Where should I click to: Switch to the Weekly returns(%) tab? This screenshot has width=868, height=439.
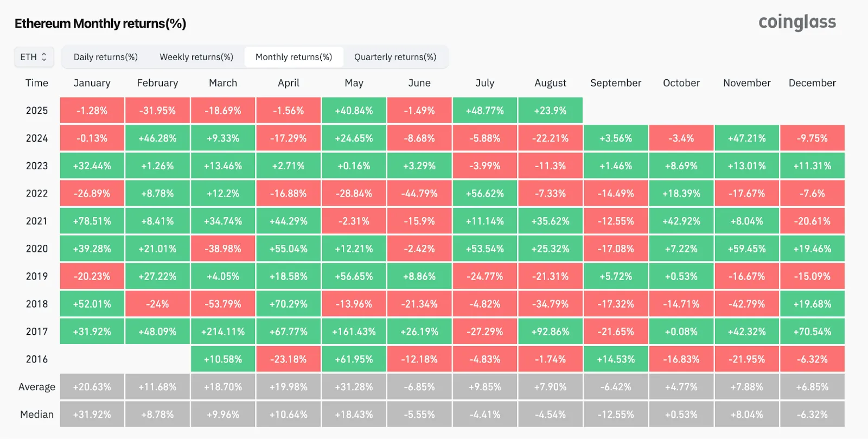coord(196,56)
